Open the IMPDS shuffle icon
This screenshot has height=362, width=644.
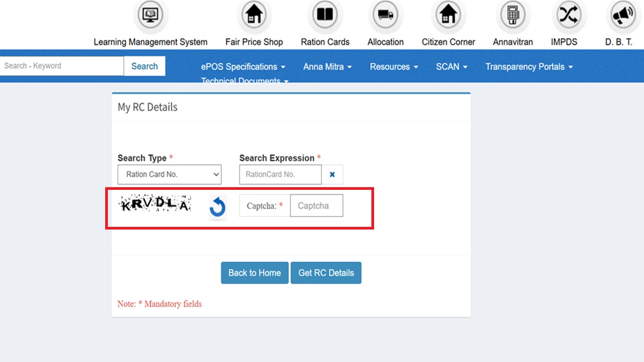(x=566, y=16)
